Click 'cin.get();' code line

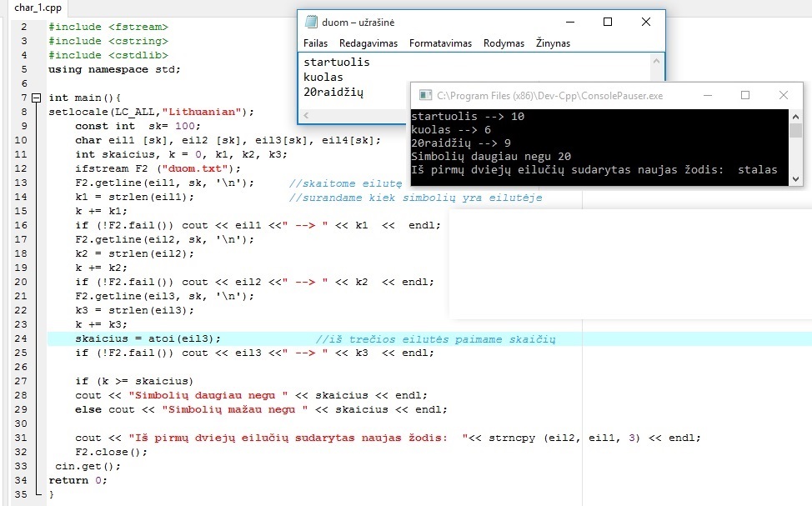(x=88, y=466)
